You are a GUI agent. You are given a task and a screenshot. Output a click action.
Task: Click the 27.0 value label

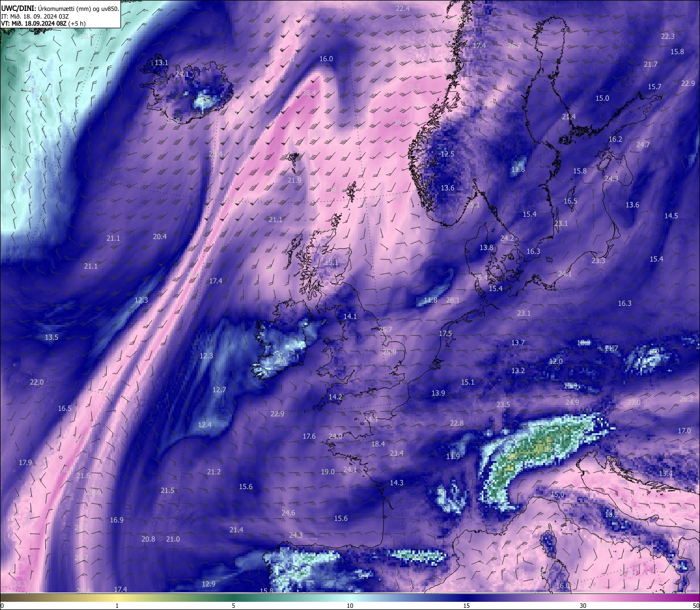click(x=634, y=403)
